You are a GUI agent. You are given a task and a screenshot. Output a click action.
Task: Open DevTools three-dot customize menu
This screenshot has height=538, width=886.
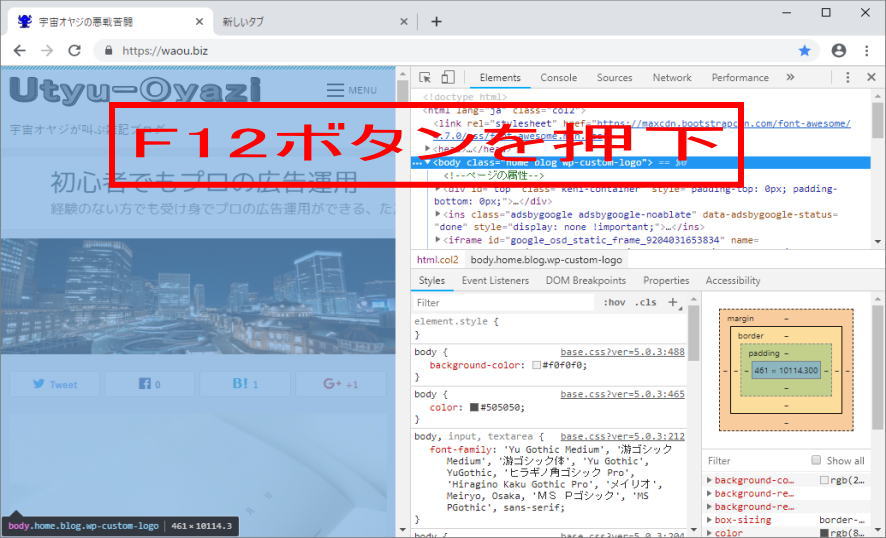[x=848, y=78]
